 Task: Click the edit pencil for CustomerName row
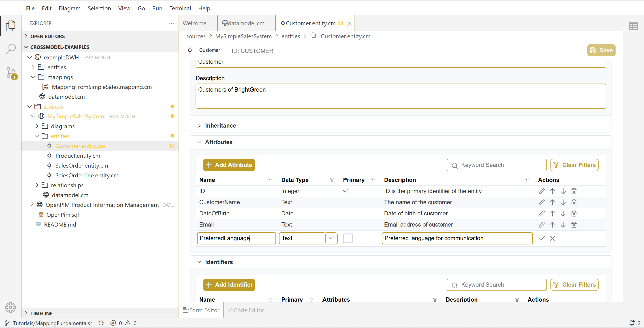[x=542, y=202]
